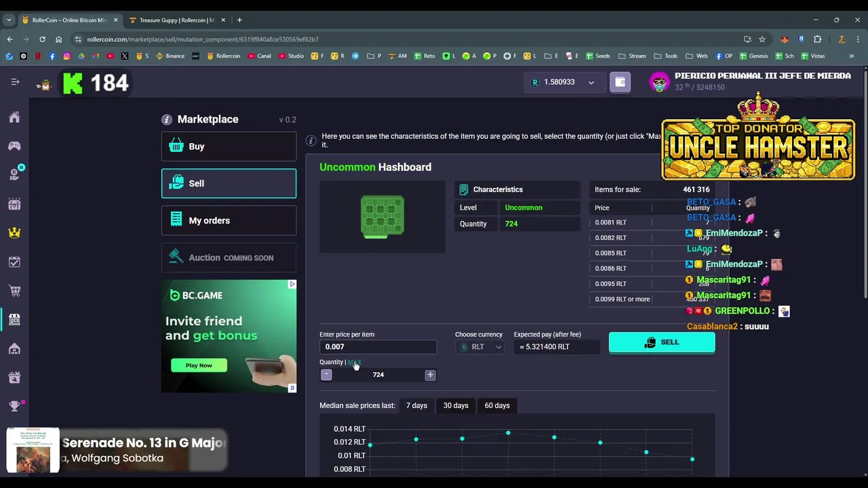Viewport: 868px width, 488px height.
Task: Click the SELL button
Action: point(662,342)
